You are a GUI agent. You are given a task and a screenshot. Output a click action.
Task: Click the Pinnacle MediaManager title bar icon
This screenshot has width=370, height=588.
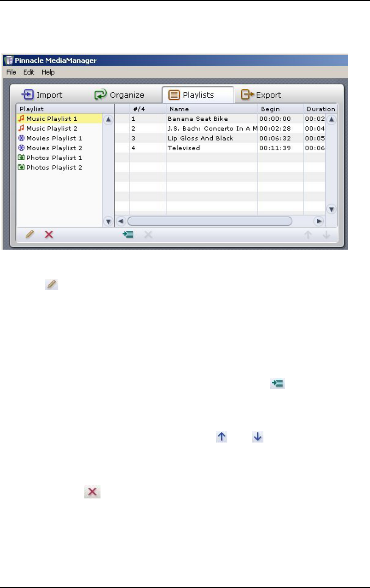[x=9, y=60]
